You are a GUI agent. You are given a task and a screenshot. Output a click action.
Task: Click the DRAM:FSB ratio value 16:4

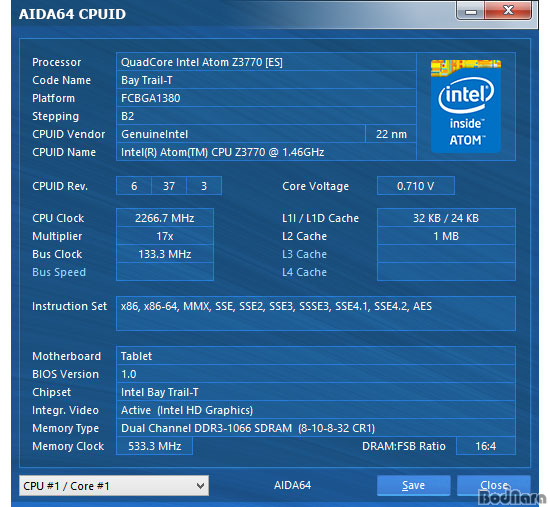tap(486, 446)
